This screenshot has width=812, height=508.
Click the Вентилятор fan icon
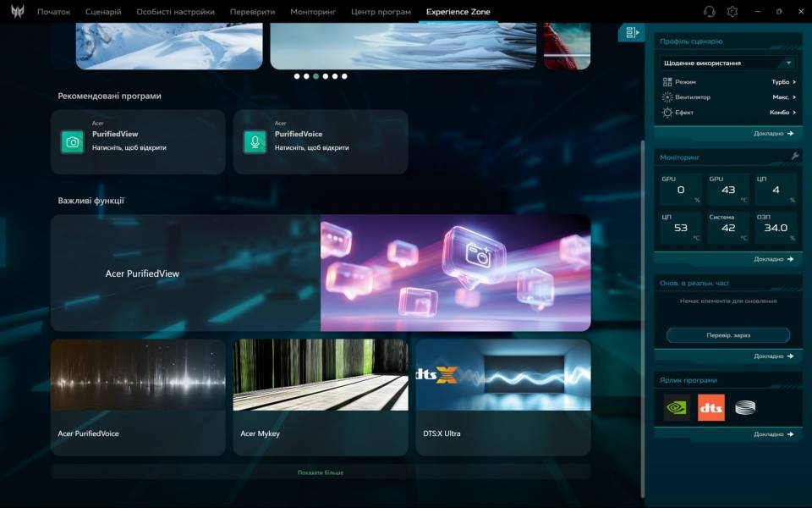[667, 97]
